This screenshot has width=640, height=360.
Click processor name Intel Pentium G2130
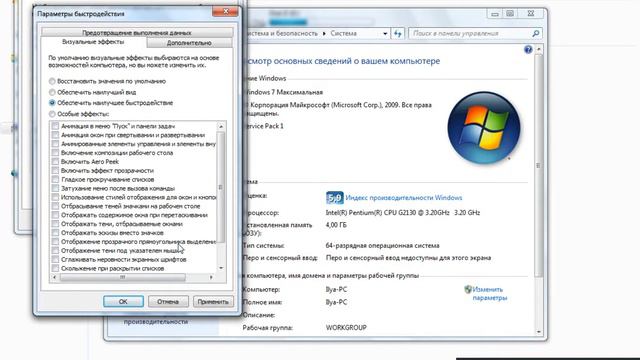[x=402, y=213]
